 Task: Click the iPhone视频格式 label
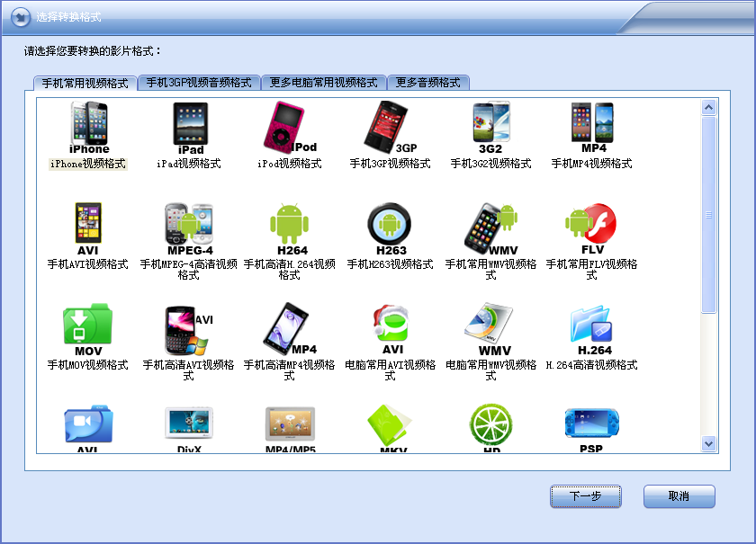(88, 164)
